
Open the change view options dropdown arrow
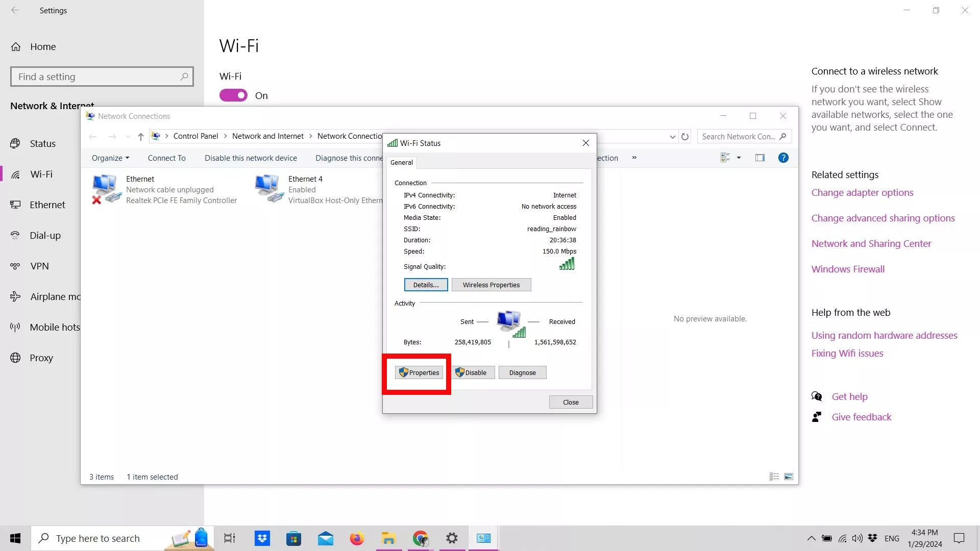(739, 158)
